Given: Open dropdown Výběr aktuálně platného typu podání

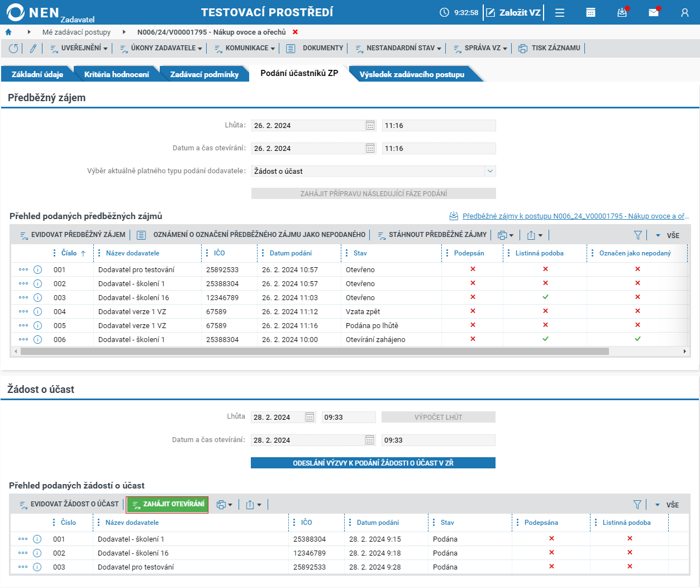Looking at the screenshot, I should pyautogui.click(x=373, y=171).
